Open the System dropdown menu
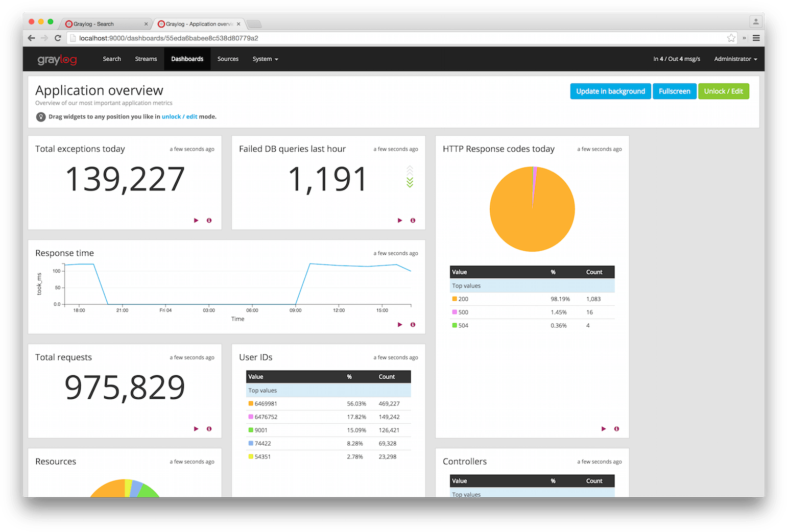This screenshot has height=532, width=787. pos(265,59)
